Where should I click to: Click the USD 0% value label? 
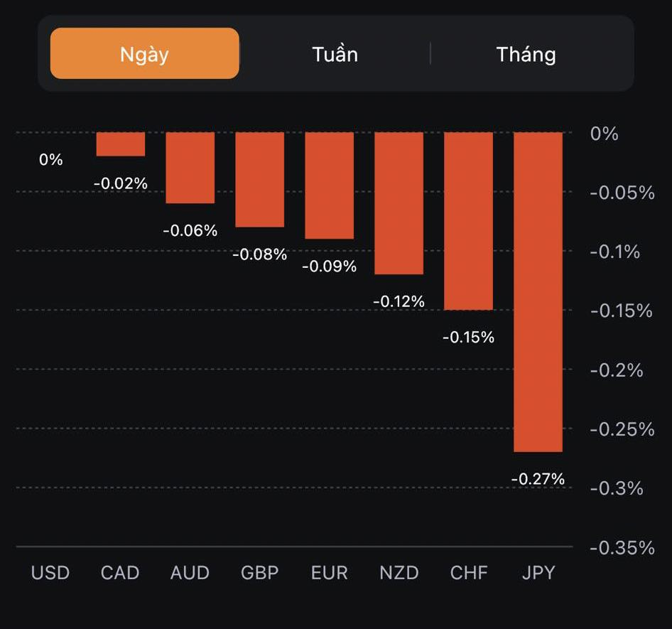coord(50,160)
